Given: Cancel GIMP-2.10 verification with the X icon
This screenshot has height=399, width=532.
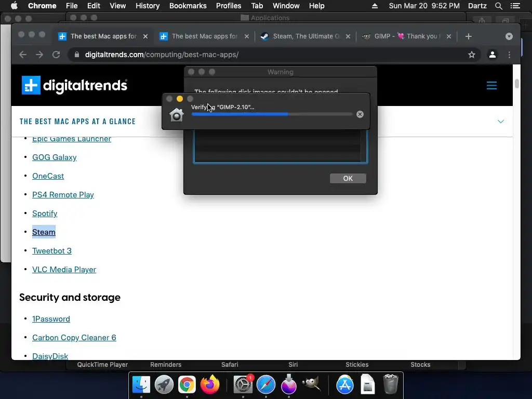Looking at the screenshot, I should tap(360, 114).
